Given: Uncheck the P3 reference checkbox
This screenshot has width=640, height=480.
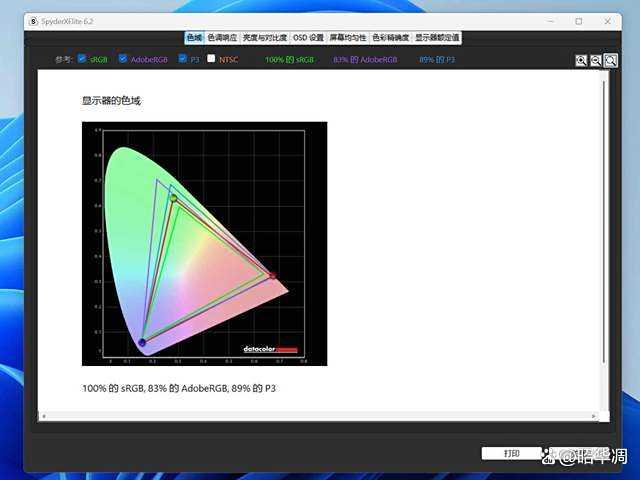Looking at the screenshot, I should 182,58.
